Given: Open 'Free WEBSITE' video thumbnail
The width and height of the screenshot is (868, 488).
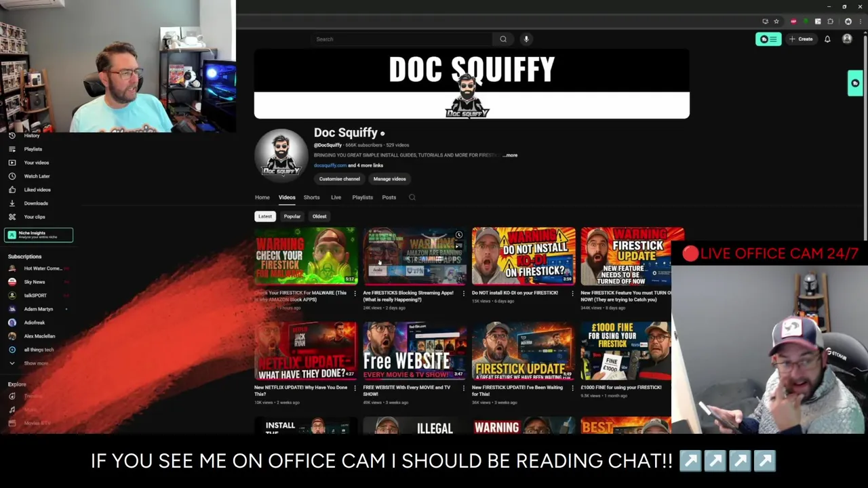Looking at the screenshot, I should (414, 351).
